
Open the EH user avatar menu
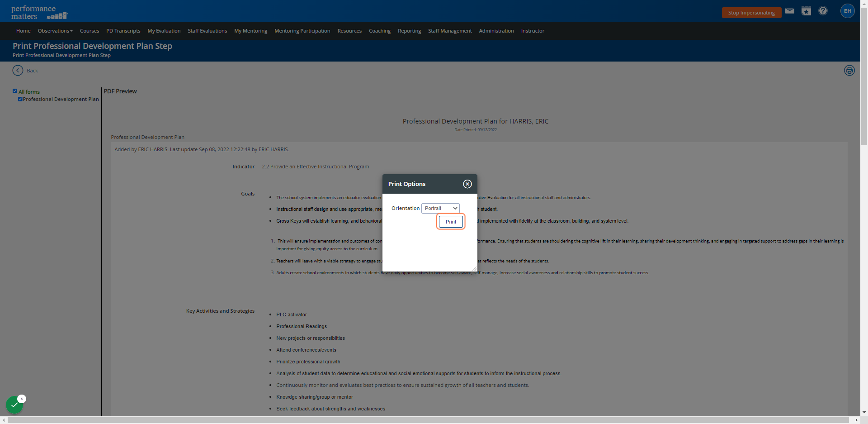pos(848,11)
